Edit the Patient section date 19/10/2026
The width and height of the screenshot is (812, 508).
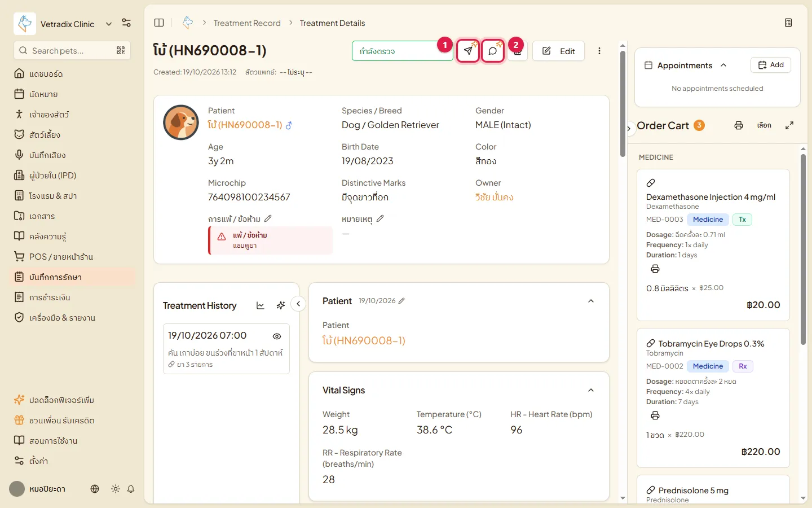(x=401, y=301)
